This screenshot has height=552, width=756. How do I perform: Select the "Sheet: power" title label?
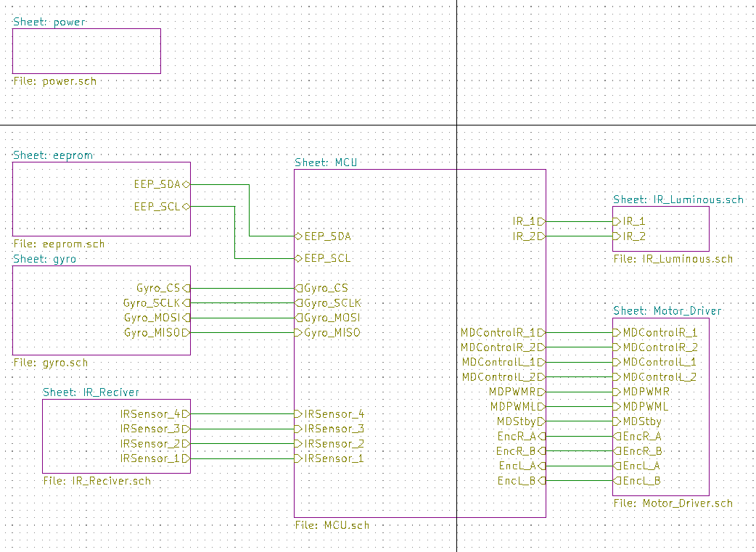49,22
